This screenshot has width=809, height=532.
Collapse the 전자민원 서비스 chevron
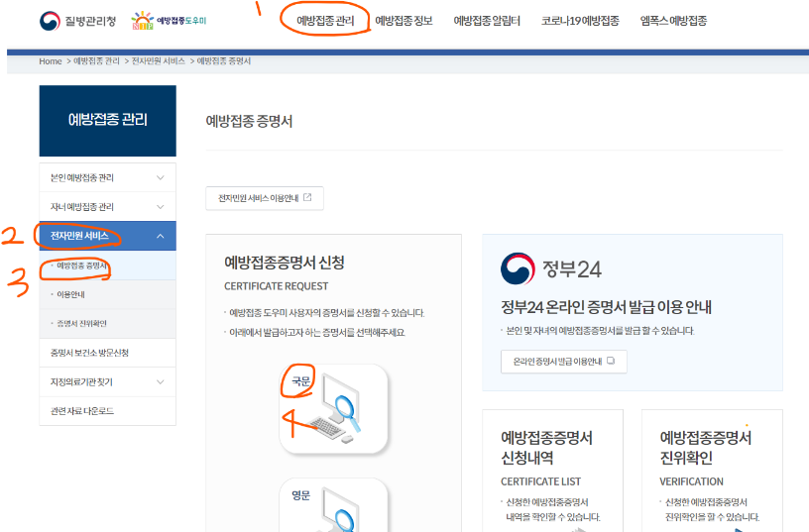[x=161, y=236]
